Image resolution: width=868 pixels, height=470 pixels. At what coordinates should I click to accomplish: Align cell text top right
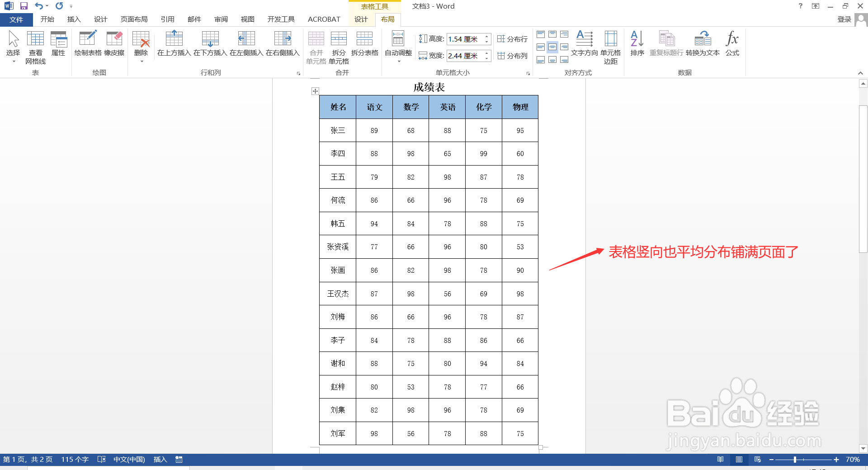tap(564, 34)
